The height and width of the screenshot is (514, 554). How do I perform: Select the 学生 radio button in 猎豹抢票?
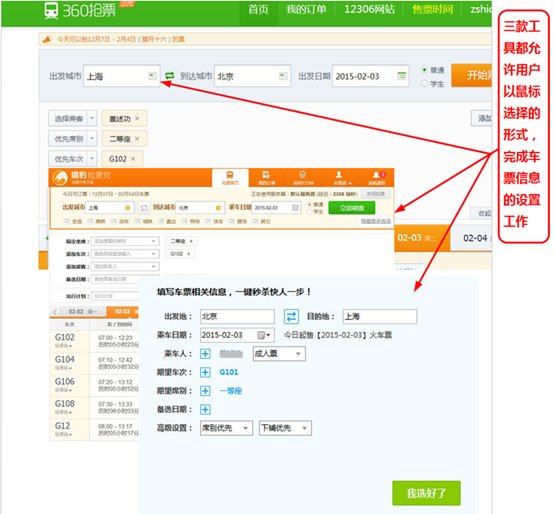click(310, 212)
